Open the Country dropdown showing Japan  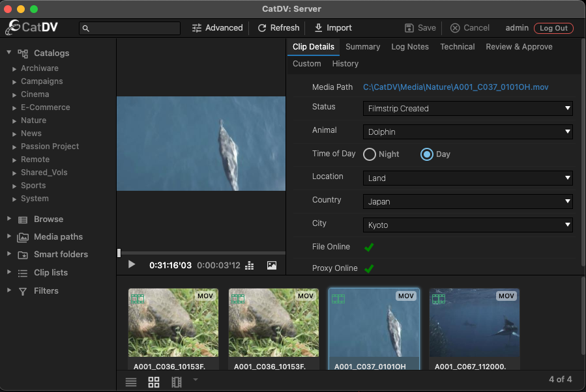(467, 202)
